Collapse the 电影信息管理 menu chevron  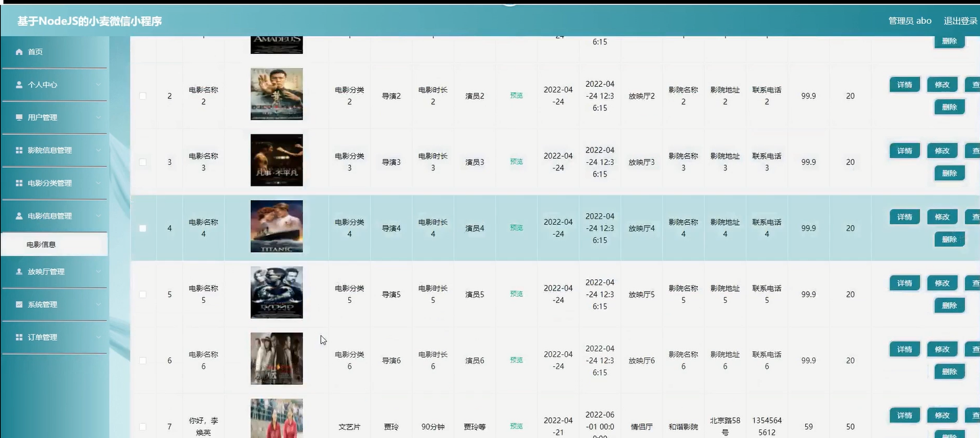click(98, 216)
